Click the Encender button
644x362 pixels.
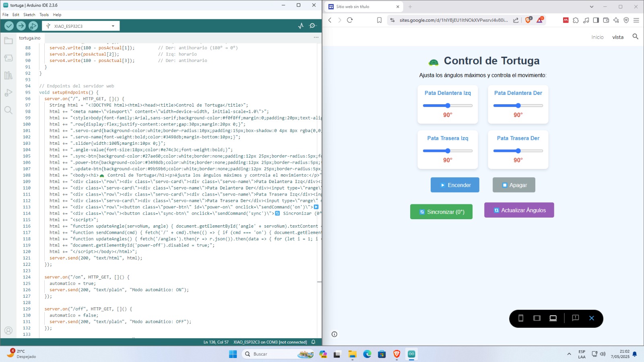455,185
